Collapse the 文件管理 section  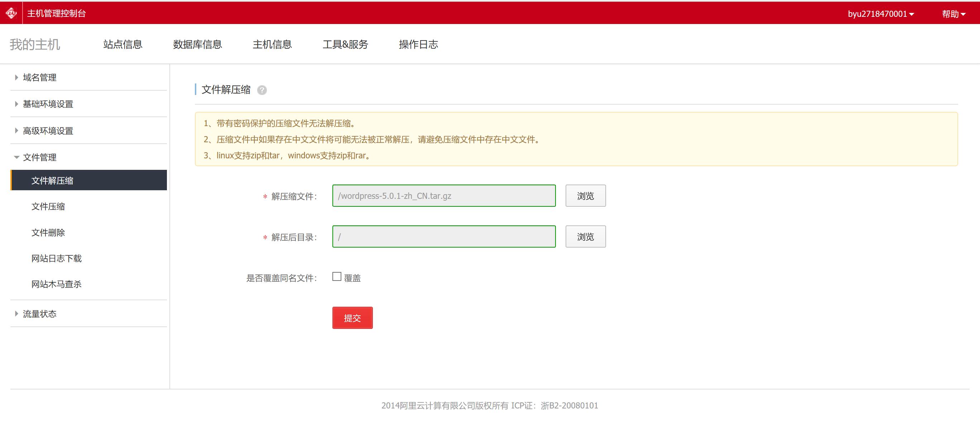click(x=39, y=157)
